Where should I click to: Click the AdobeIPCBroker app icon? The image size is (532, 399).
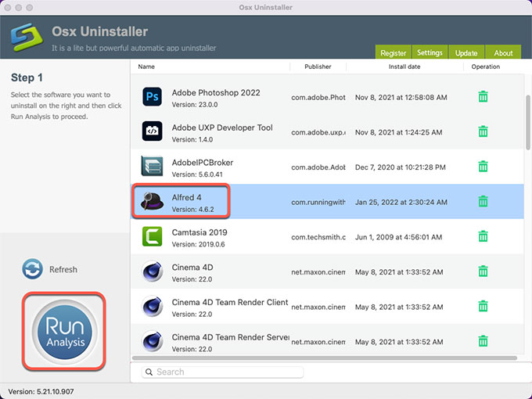click(152, 166)
